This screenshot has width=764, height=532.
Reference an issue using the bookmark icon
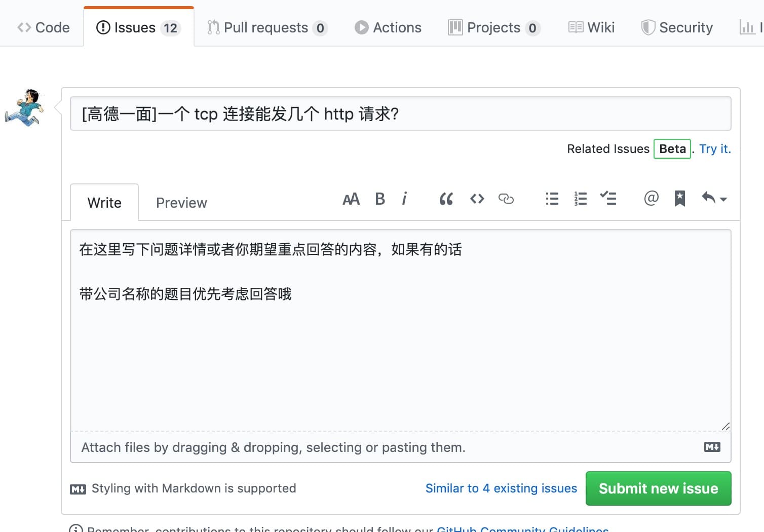tap(679, 199)
